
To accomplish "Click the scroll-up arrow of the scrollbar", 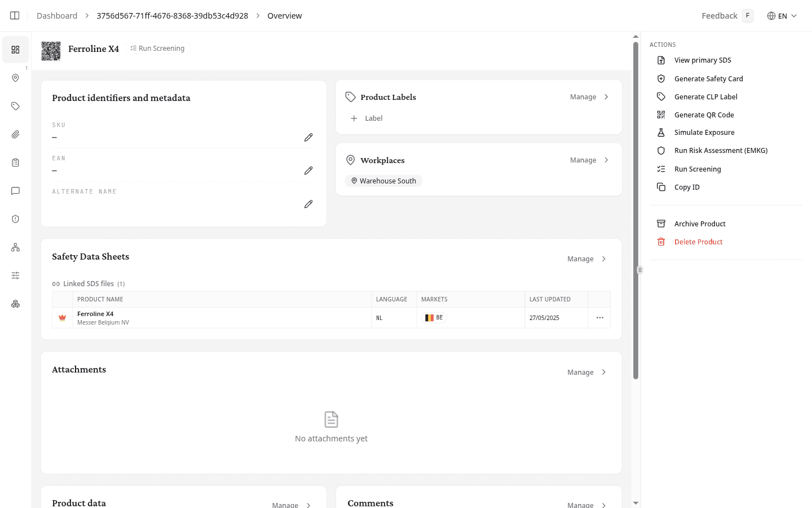I will click(x=636, y=37).
